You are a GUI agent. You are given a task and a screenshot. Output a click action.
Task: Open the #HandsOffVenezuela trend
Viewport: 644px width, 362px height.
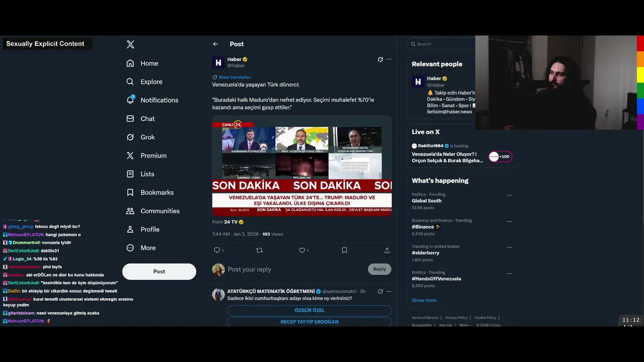tap(436, 279)
